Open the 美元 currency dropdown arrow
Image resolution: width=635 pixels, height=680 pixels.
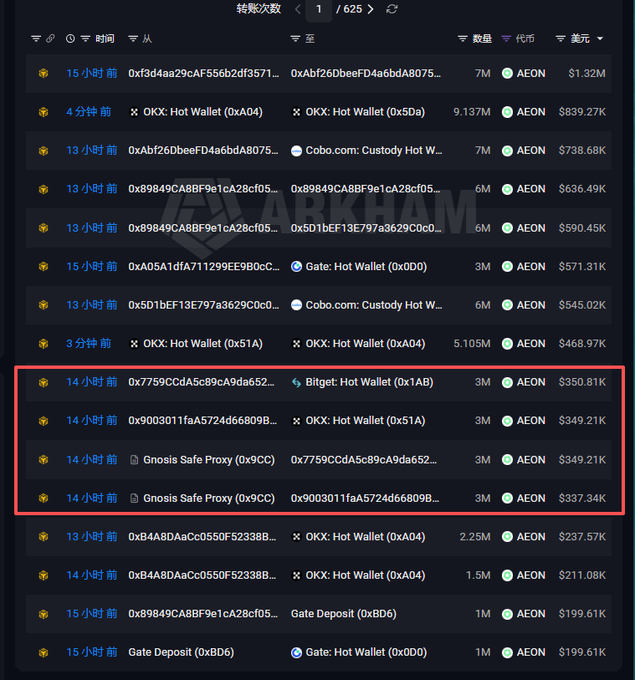click(x=600, y=39)
